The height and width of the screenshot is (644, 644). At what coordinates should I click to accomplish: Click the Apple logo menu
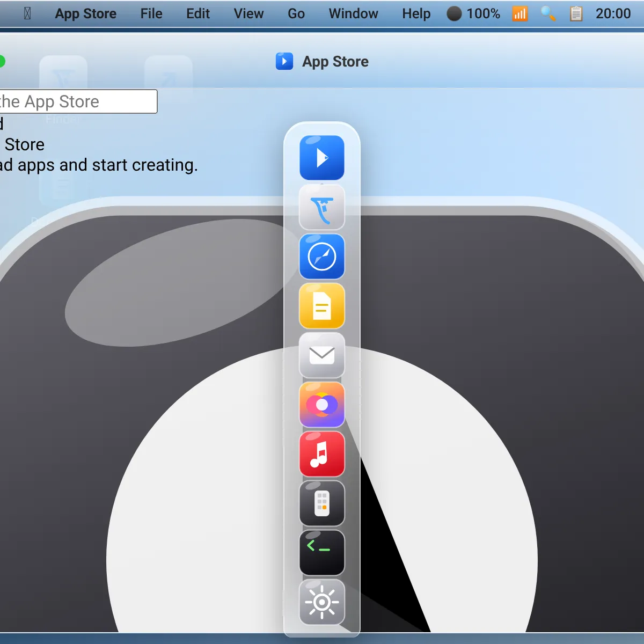27,13
